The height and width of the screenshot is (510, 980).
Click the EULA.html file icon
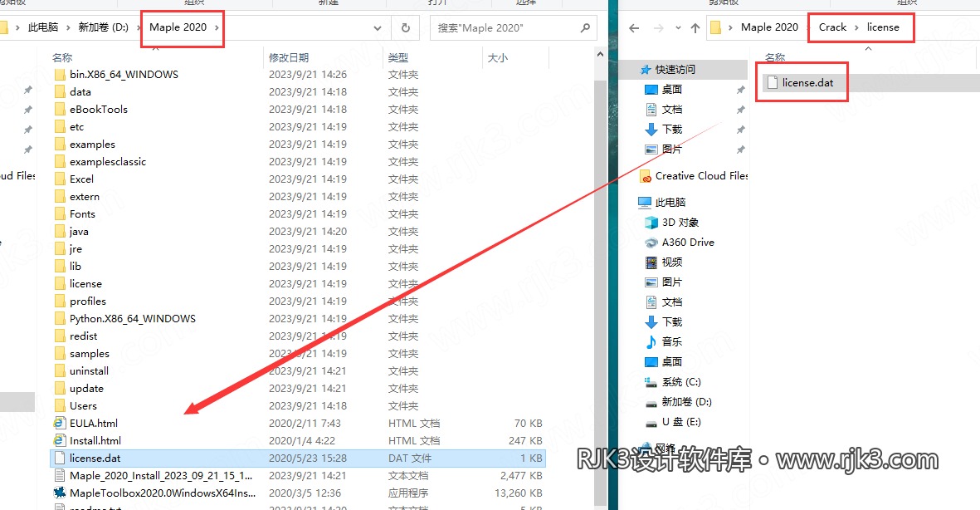point(60,424)
